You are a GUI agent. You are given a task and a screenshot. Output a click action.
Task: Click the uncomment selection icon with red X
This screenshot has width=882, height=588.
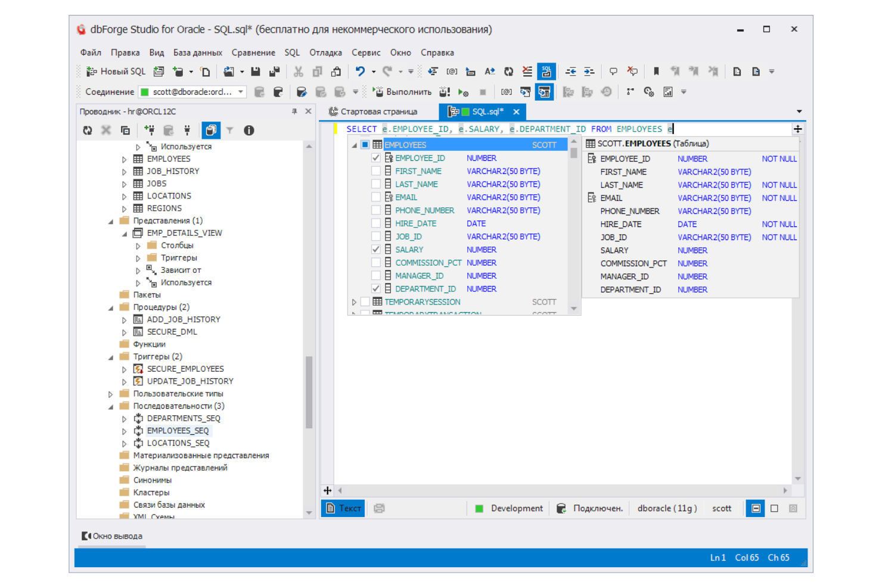[632, 71]
